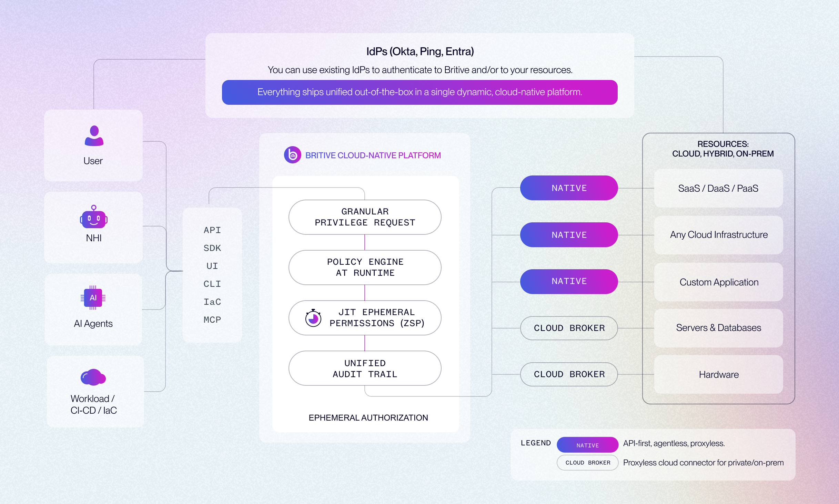The width and height of the screenshot is (839, 504).
Task: Click the gradient unified platform banner
Action: pos(419,92)
